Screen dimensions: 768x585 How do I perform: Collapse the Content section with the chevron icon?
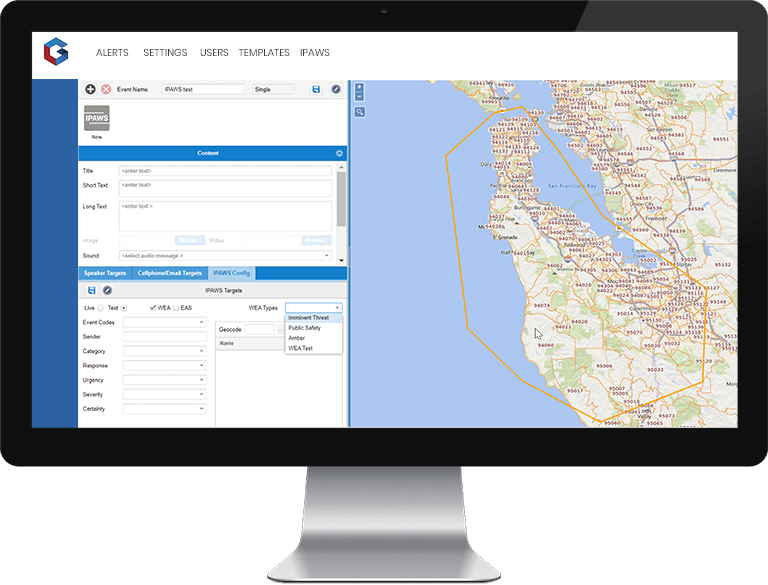339,153
